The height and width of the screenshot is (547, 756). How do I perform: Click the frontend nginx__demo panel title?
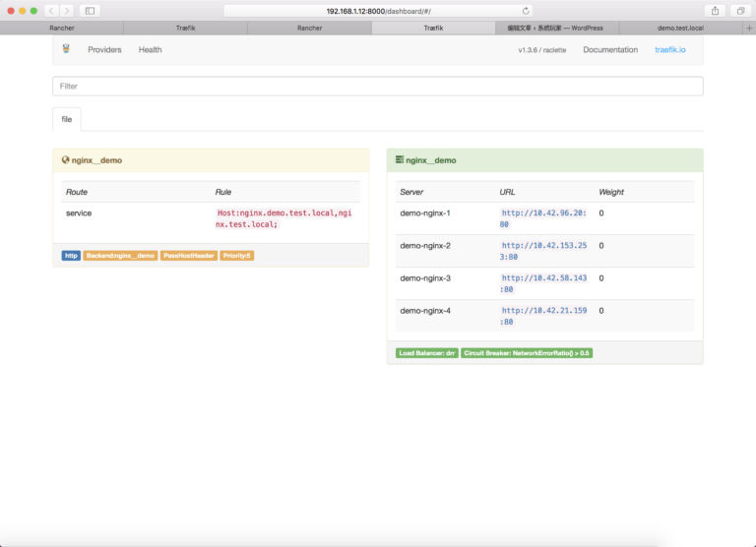point(96,160)
